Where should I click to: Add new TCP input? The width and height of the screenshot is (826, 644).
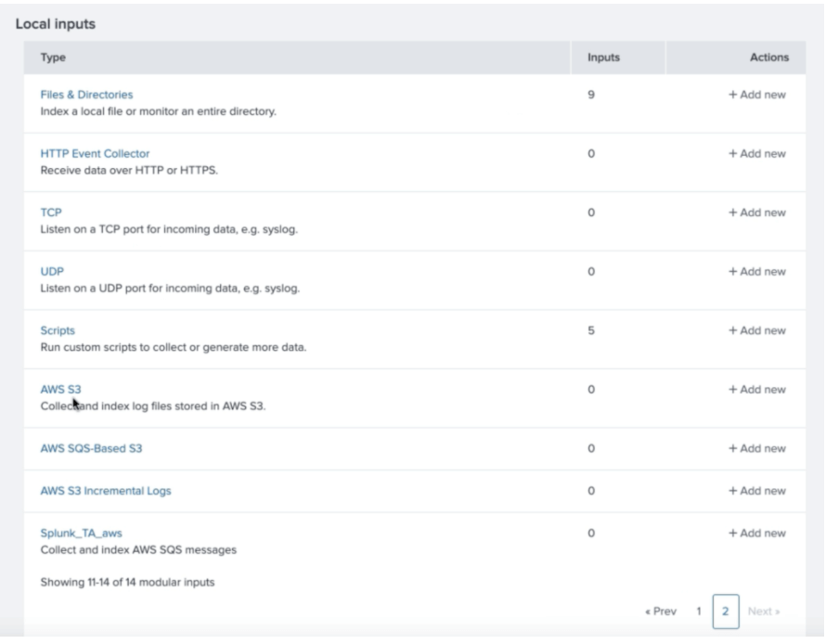pos(757,213)
